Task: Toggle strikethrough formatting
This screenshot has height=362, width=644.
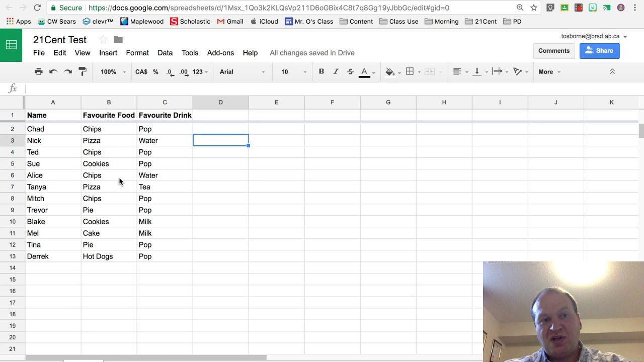Action: (x=351, y=72)
